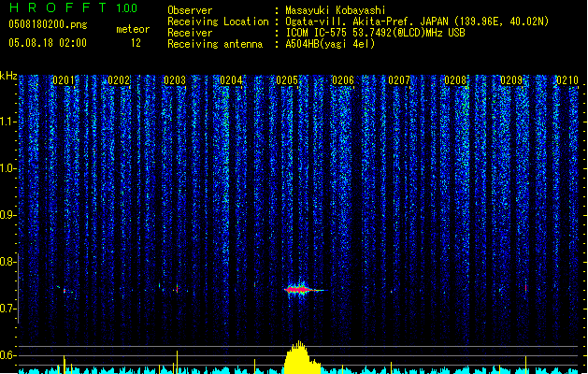This screenshot has height=374, width=588.
Task: Click observer name Masayuki Kobayashi
Action: pyautogui.click(x=336, y=10)
